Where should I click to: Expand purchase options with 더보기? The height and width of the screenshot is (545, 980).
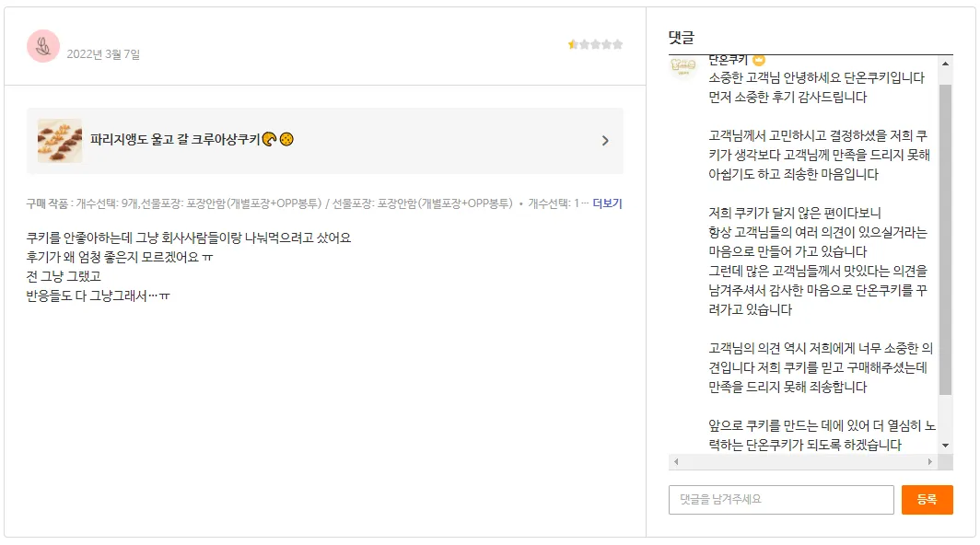607,203
